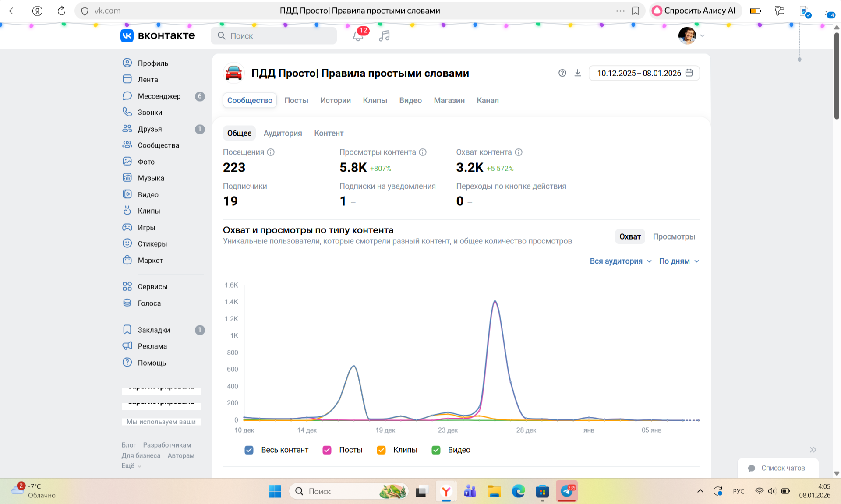The height and width of the screenshot is (504, 841).
Task: Switch chart to Просмотры
Action: (x=674, y=236)
